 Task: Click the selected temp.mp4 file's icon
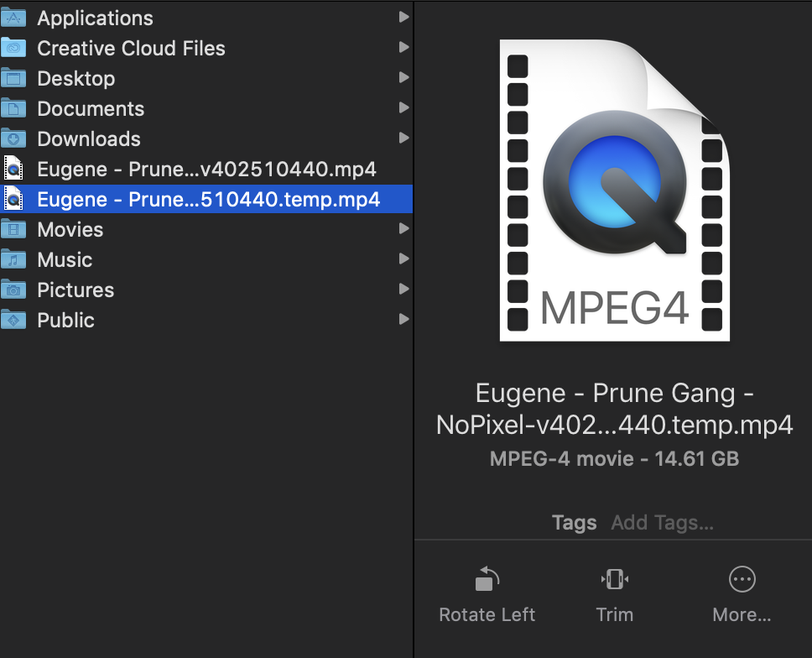coord(13,198)
